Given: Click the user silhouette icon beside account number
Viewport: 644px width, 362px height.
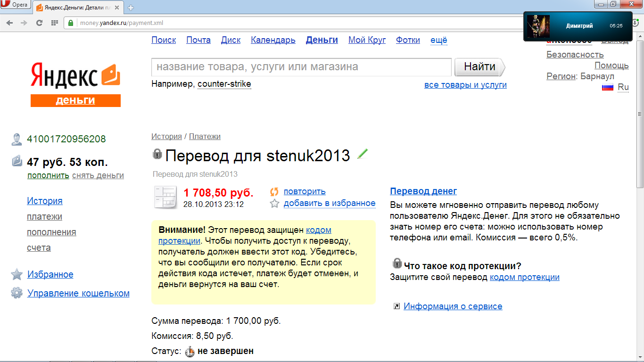Looking at the screenshot, I should (x=17, y=139).
